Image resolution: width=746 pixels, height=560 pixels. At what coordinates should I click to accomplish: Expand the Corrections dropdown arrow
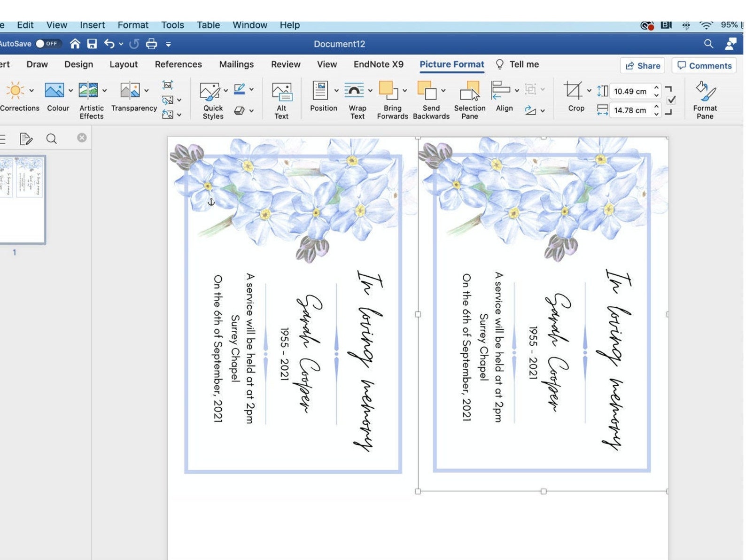[31, 90]
